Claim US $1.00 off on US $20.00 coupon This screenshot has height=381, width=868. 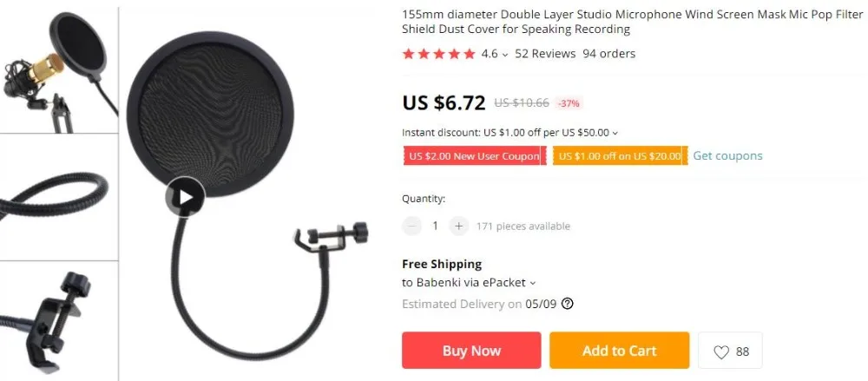coord(620,156)
